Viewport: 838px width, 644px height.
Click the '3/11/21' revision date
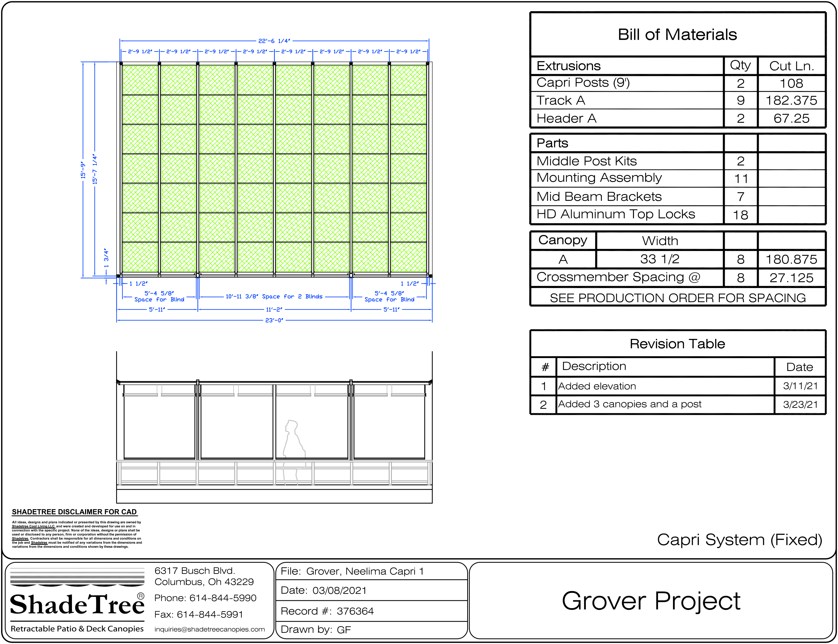pyautogui.click(x=800, y=386)
